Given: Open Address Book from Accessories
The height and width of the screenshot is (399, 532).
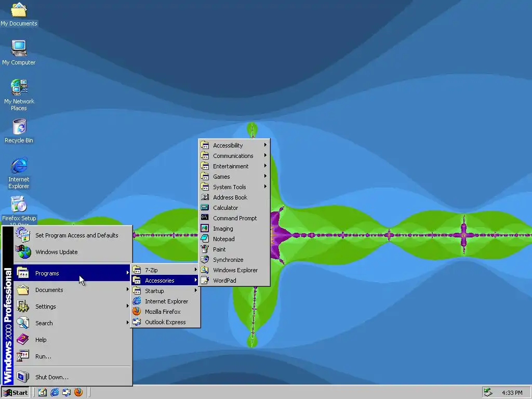Looking at the screenshot, I should tap(234, 197).
